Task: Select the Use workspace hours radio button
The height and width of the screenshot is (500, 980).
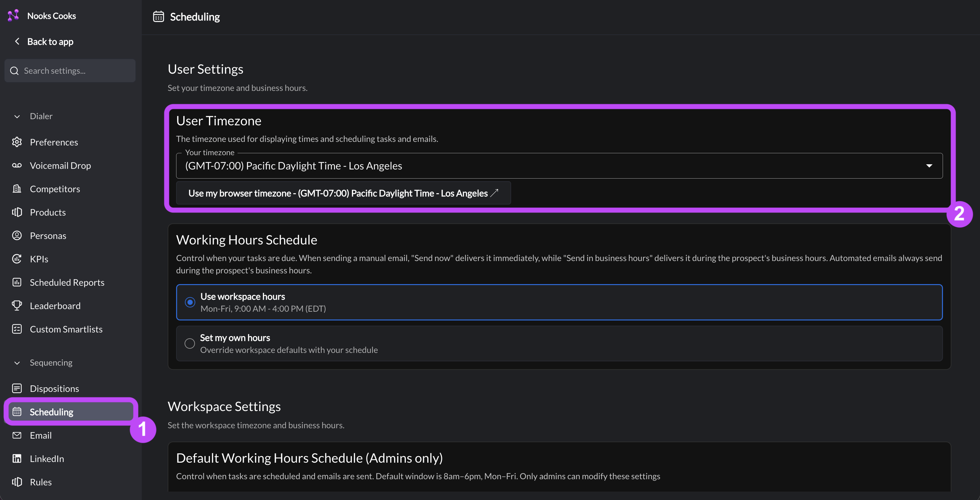Action: click(x=190, y=302)
